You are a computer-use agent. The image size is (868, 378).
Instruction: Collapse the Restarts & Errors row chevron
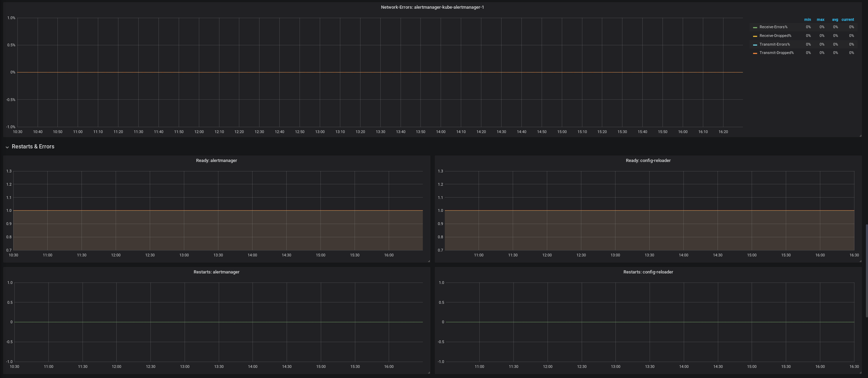tap(7, 147)
